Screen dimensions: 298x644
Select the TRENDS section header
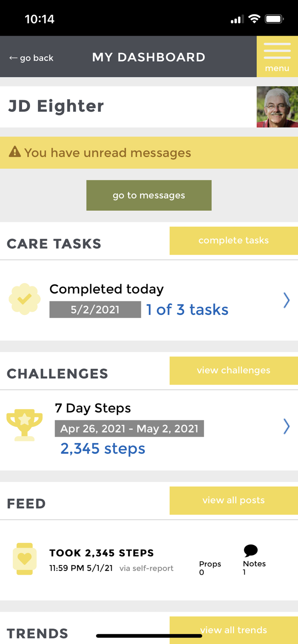pos(37,633)
